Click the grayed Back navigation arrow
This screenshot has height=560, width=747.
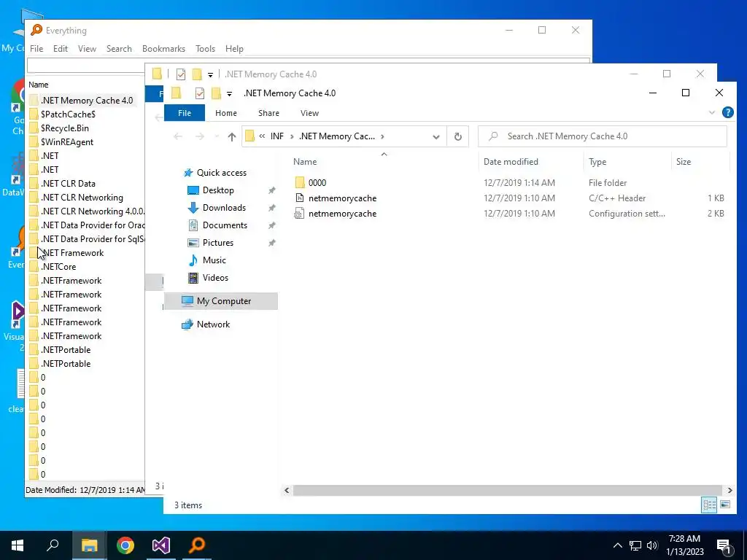point(178,136)
